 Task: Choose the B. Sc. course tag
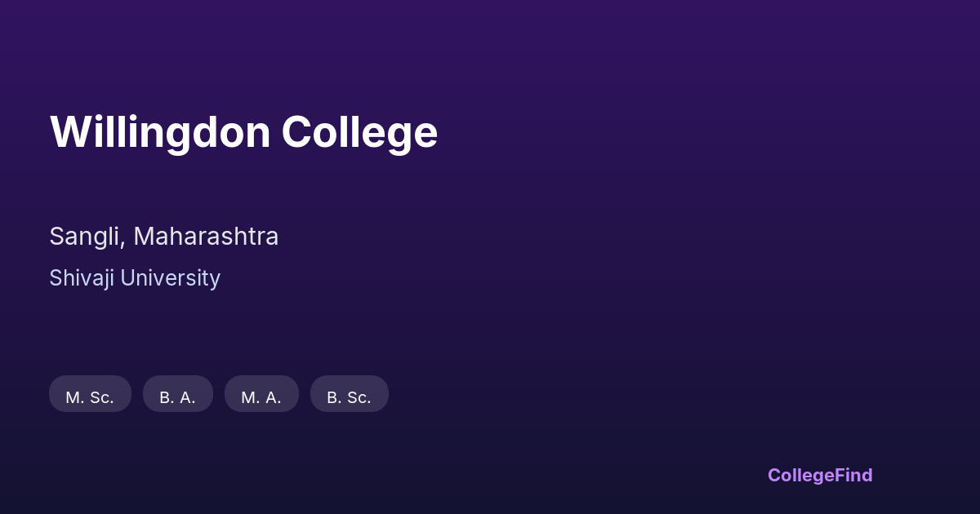point(349,397)
